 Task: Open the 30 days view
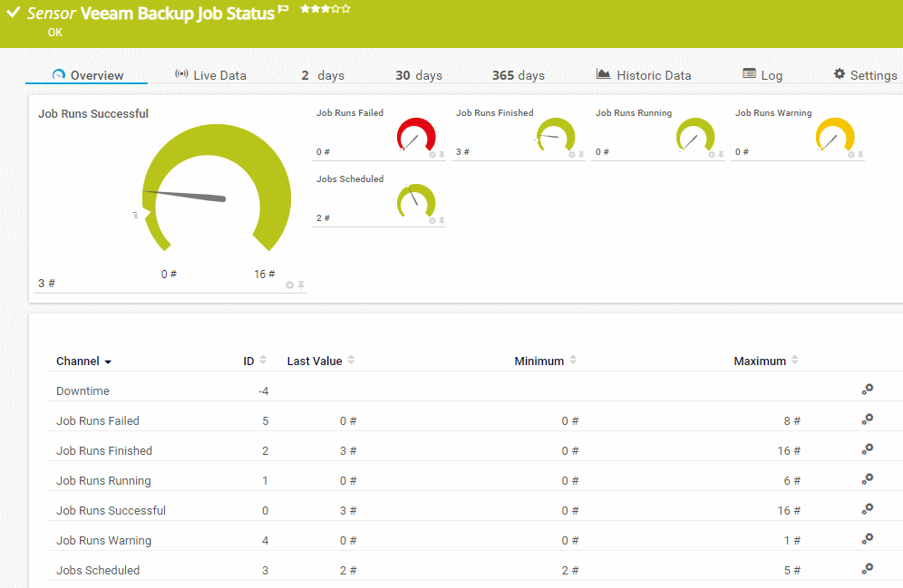(x=419, y=75)
